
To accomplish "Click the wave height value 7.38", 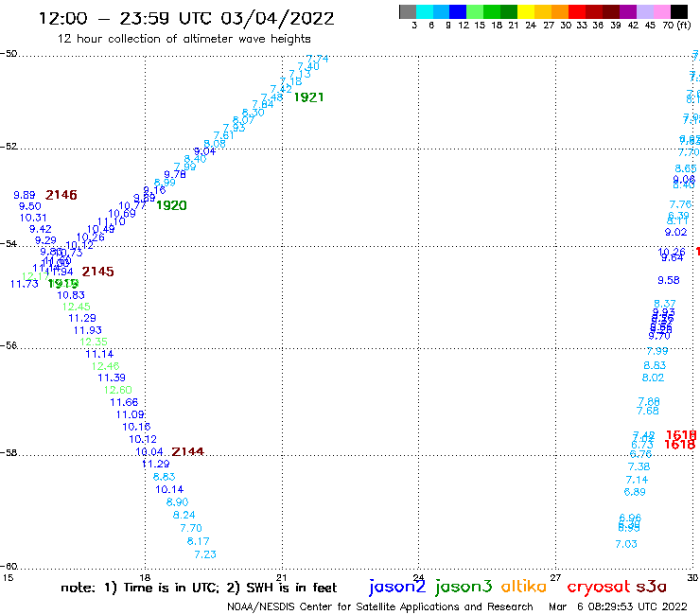I will click(x=639, y=466).
